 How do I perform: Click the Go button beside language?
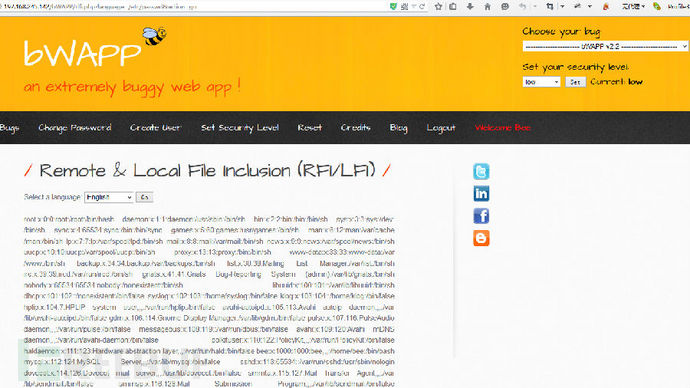pos(144,197)
